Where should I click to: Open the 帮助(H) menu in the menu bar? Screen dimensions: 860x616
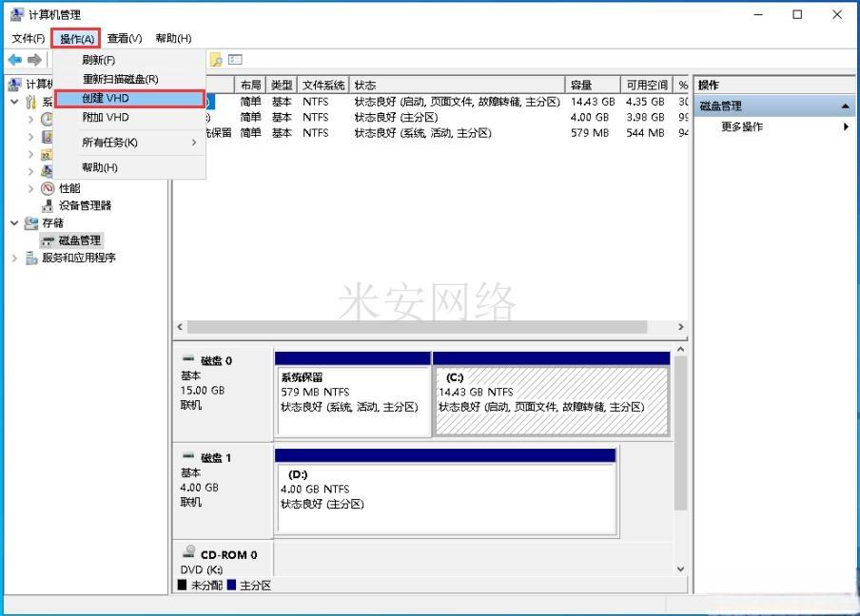[173, 38]
